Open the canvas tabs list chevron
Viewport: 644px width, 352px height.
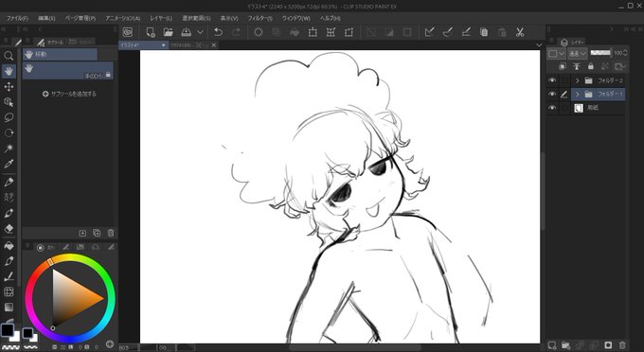pyautogui.click(x=539, y=44)
